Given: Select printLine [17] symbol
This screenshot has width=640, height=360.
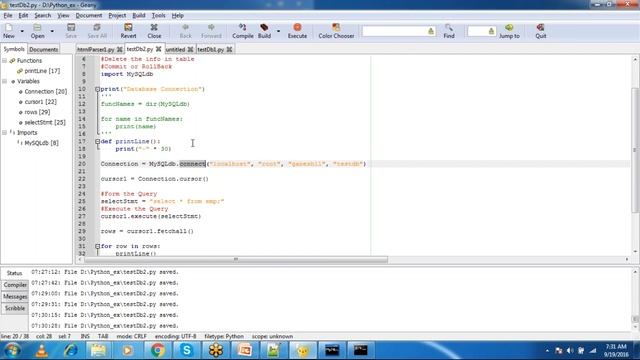Looking at the screenshot, I should point(42,71).
